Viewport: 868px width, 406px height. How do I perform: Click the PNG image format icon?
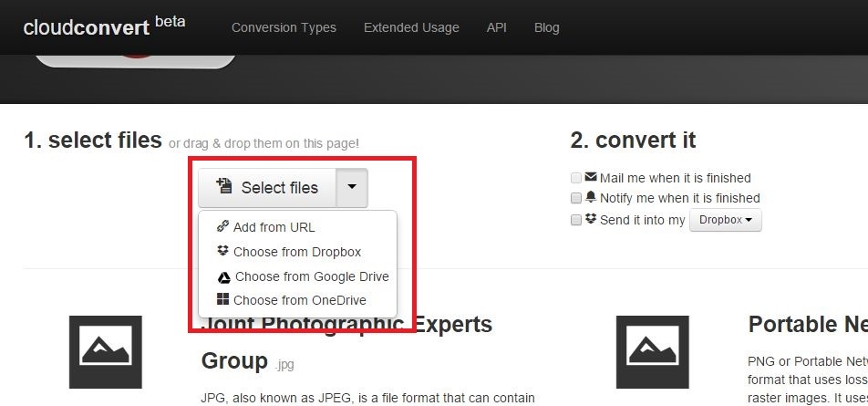[x=652, y=352]
